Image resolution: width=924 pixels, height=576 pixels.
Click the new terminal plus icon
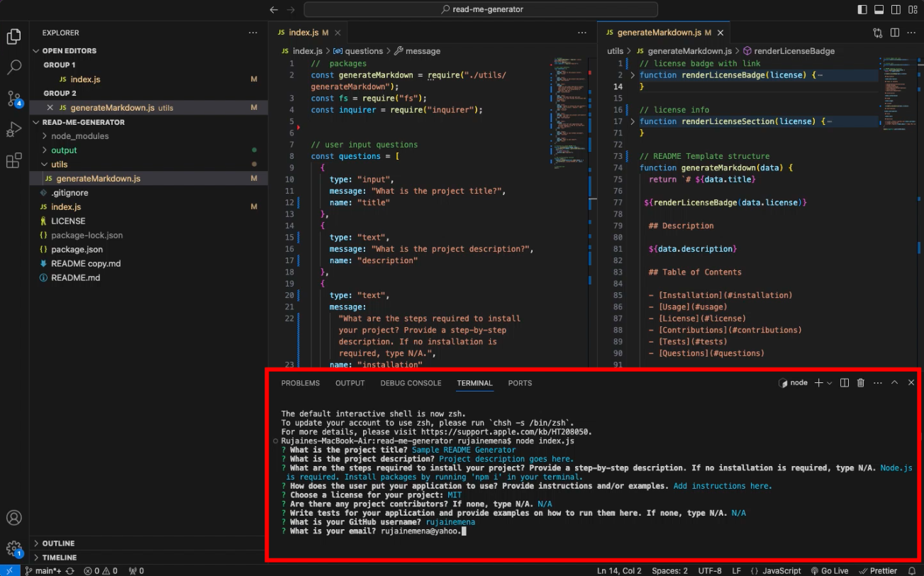pyautogui.click(x=818, y=383)
